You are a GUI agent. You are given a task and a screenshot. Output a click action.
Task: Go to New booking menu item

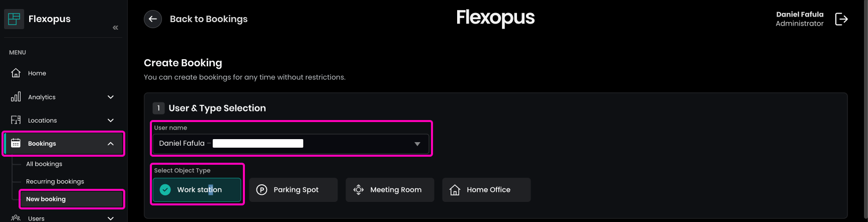coord(46,199)
